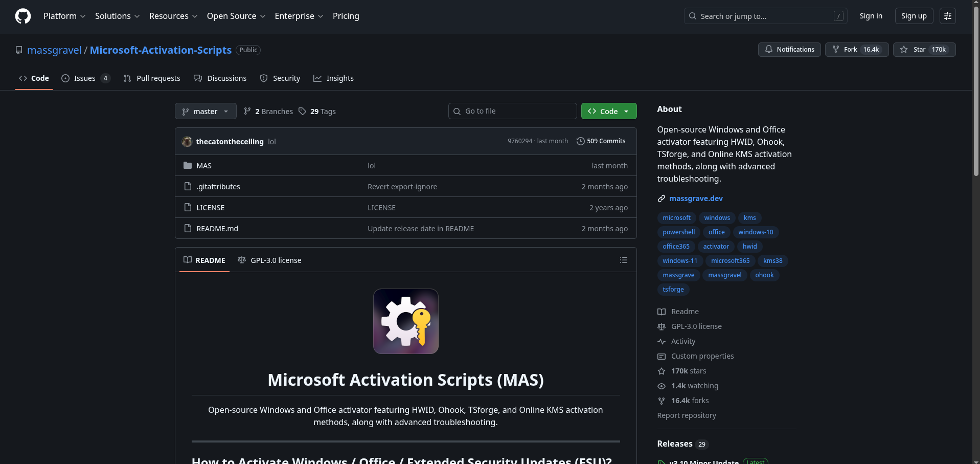Visit the massgrave.dev website link
Image resolution: width=980 pixels, height=464 pixels.
[x=695, y=198]
